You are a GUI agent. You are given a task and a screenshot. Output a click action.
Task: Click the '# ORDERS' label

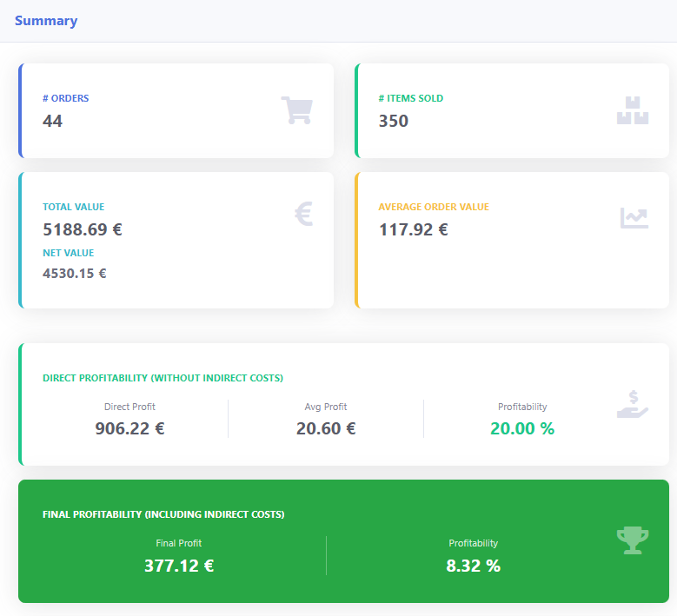[66, 98]
